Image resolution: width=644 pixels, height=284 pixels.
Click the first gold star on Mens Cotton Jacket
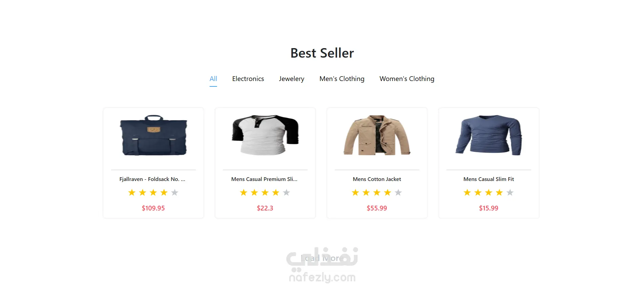(355, 192)
